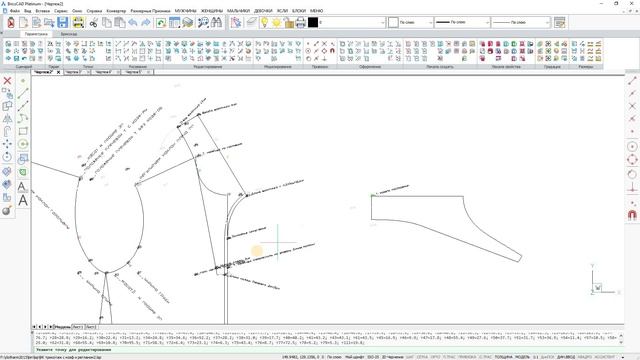Select the Circle draw tool

[23, 144]
